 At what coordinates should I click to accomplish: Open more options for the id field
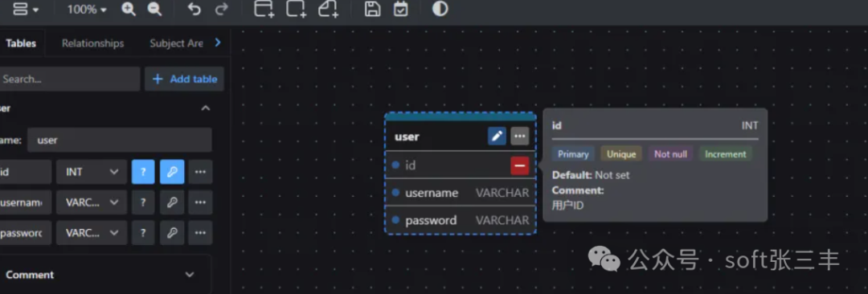click(x=200, y=172)
